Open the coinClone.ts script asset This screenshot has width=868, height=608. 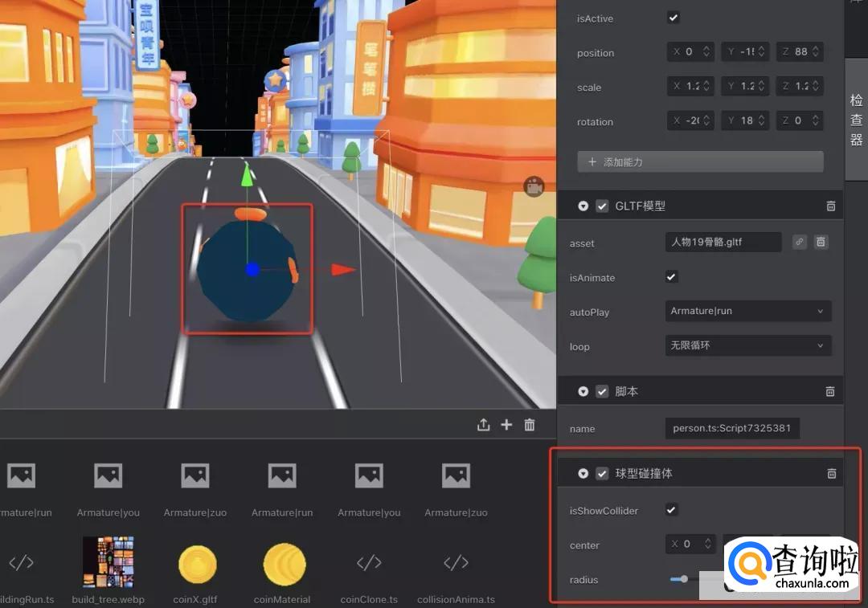point(369,563)
